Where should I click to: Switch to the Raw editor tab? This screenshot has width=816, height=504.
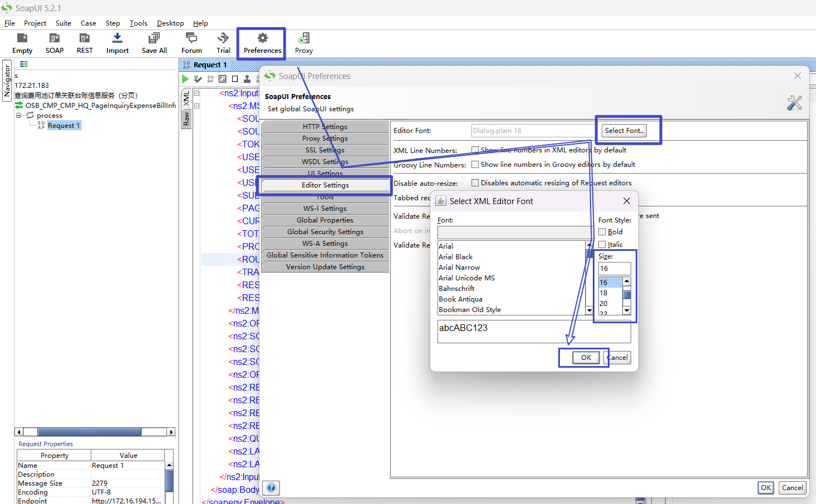[186, 118]
